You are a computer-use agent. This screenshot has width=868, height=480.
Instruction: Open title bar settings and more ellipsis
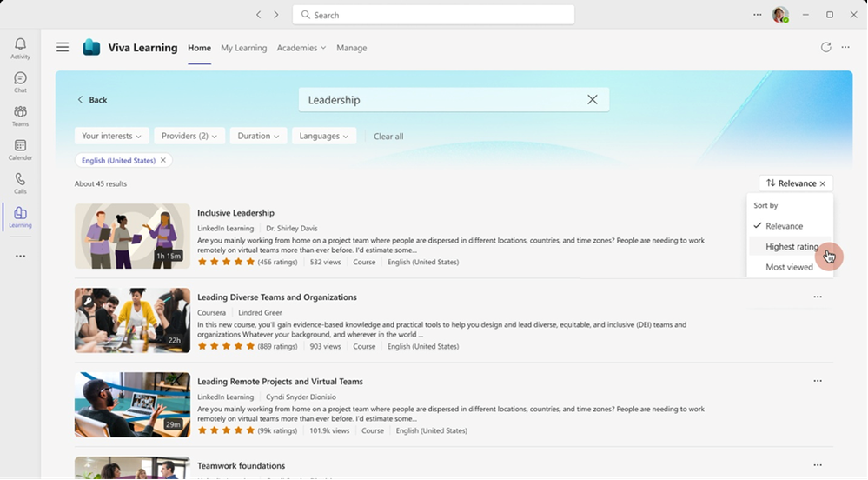[758, 15]
